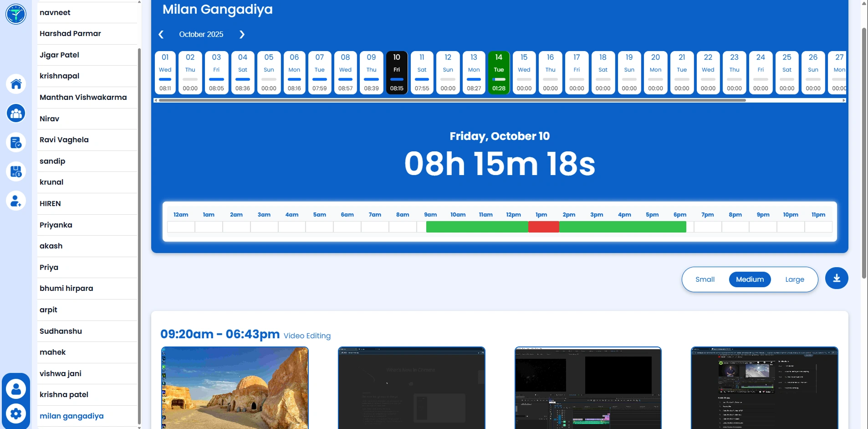The width and height of the screenshot is (868, 429).
Task: Open the profile icon at bottom left
Action: [16, 388]
